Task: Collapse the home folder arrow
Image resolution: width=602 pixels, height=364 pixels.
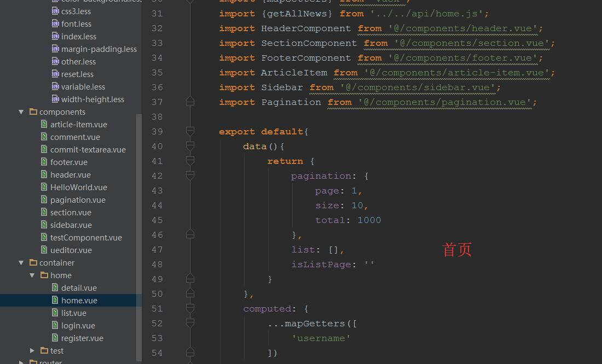Action: point(32,275)
